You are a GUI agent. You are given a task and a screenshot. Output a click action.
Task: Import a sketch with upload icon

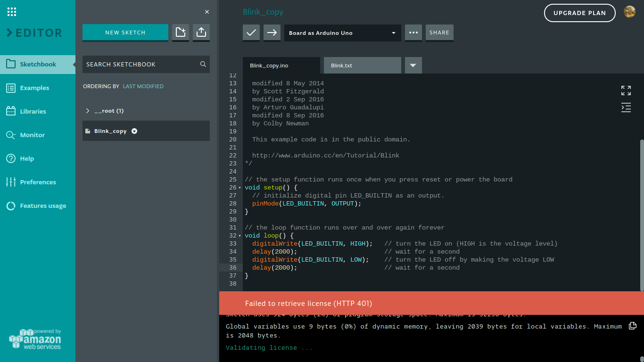[x=201, y=32]
